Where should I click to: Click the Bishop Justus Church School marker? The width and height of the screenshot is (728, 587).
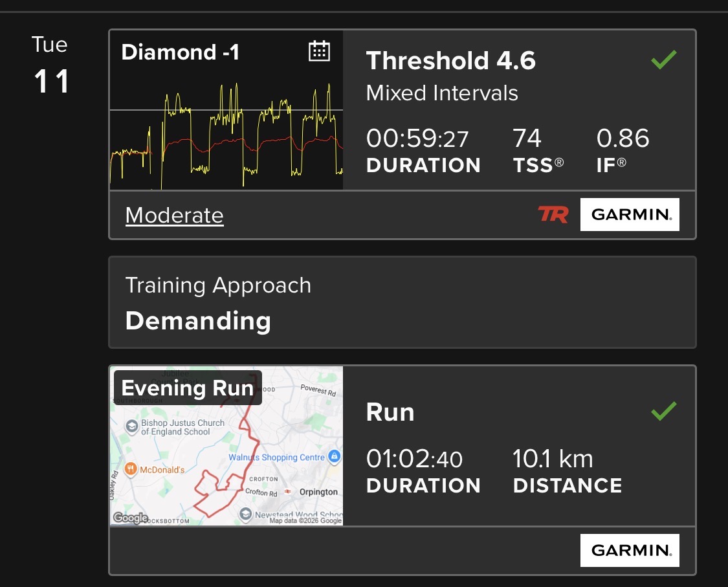132,426
